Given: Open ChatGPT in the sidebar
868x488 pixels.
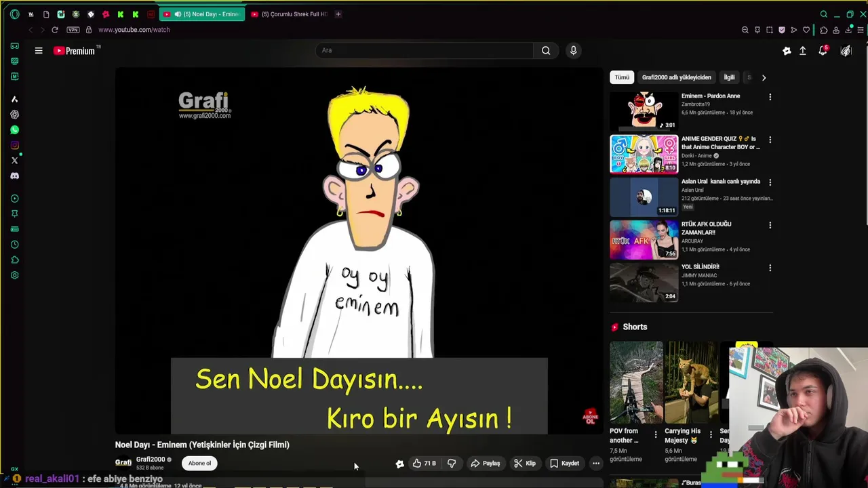Looking at the screenshot, I should click(15, 115).
